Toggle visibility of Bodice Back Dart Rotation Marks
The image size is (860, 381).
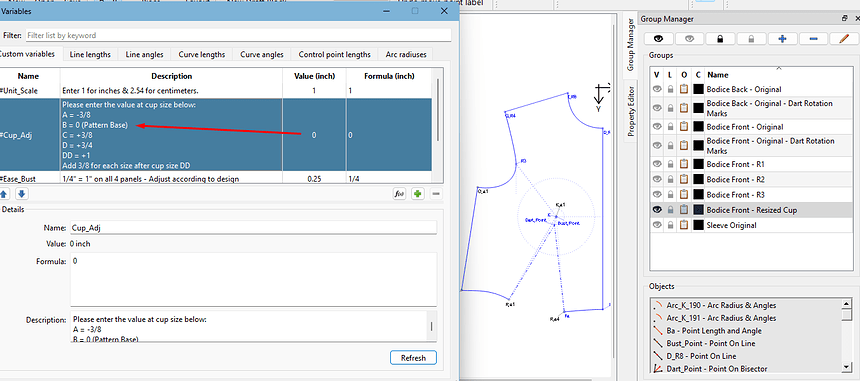[x=657, y=108]
